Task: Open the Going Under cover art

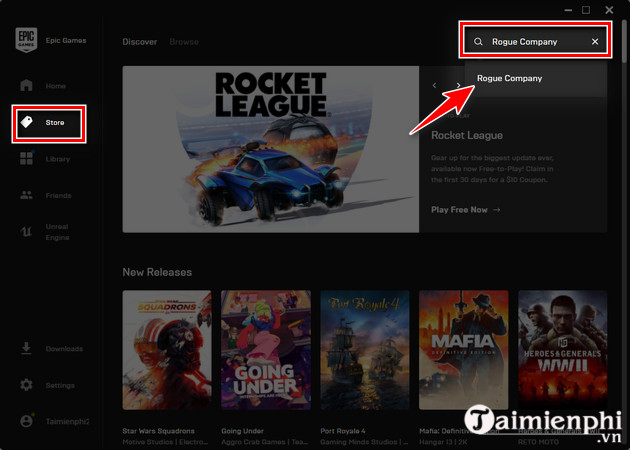Action: point(266,350)
